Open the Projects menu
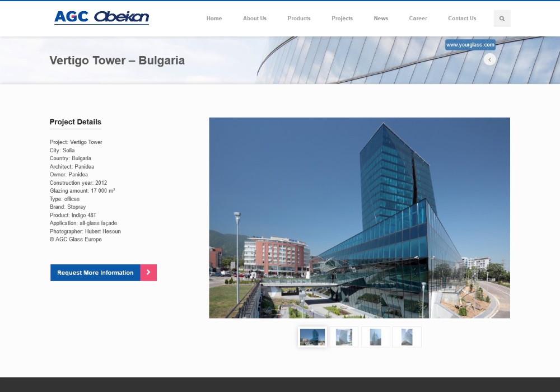 [x=342, y=18]
